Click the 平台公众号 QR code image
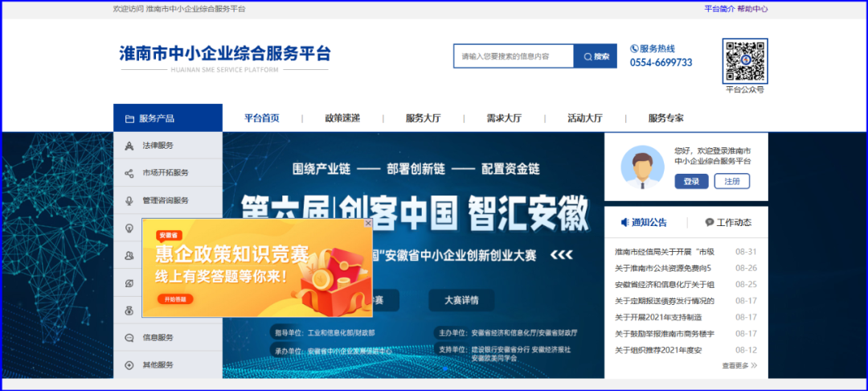 pyautogui.click(x=745, y=61)
